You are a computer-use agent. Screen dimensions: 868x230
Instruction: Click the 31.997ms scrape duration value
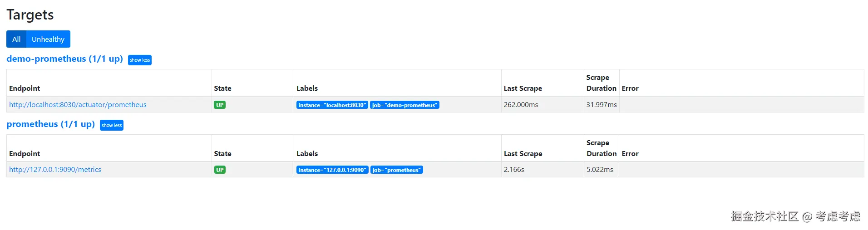coord(602,105)
